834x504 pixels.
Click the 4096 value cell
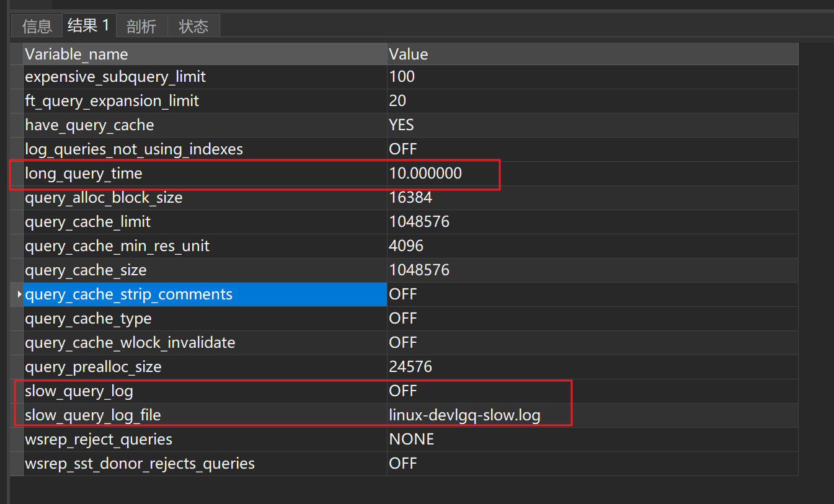click(x=593, y=246)
